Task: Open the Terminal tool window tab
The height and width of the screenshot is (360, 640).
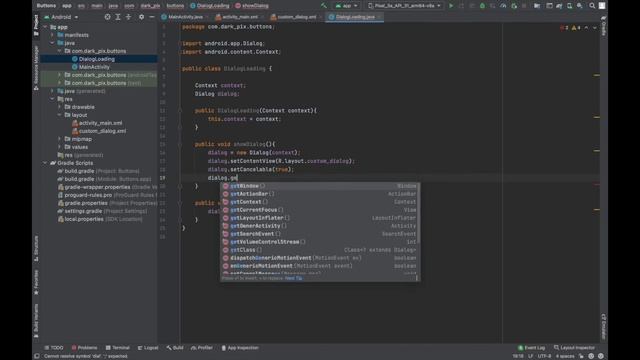Action: tap(118, 348)
